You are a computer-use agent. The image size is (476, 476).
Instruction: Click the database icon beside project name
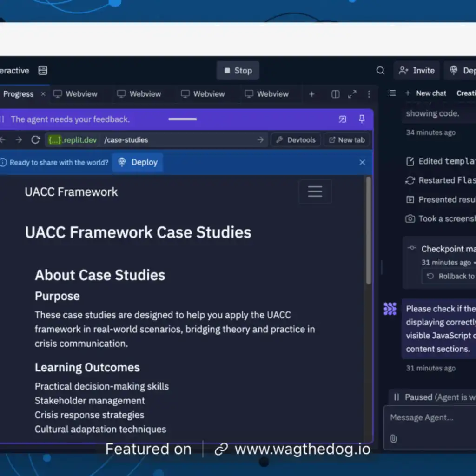coord(43,71)
